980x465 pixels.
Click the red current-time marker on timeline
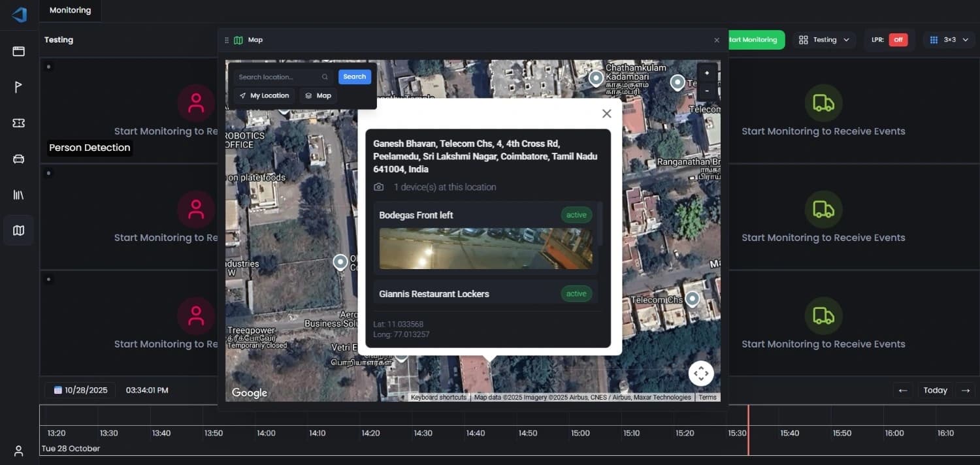click(x=748, y=430)
